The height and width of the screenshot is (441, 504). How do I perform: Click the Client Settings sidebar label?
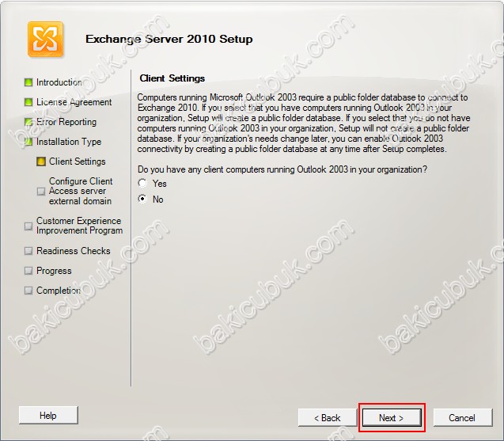tap(78, 162)
